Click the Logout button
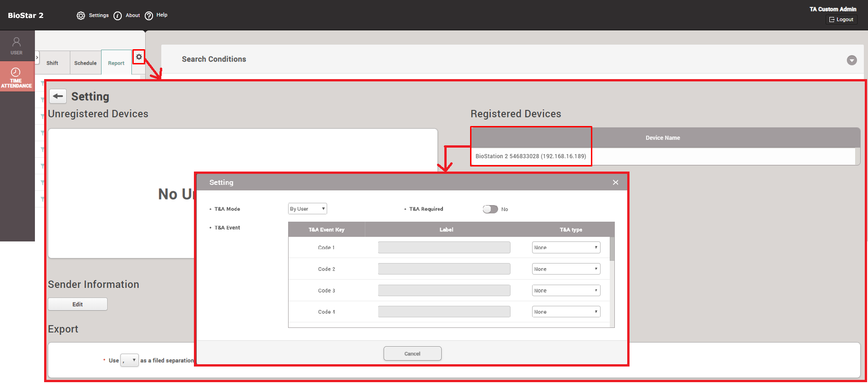The image size is (868, 384). 841,19
